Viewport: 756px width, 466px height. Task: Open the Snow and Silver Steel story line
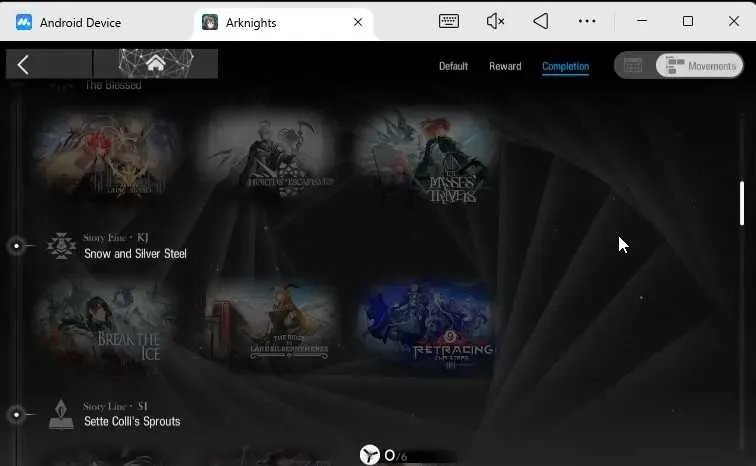(x=135, y=253)
